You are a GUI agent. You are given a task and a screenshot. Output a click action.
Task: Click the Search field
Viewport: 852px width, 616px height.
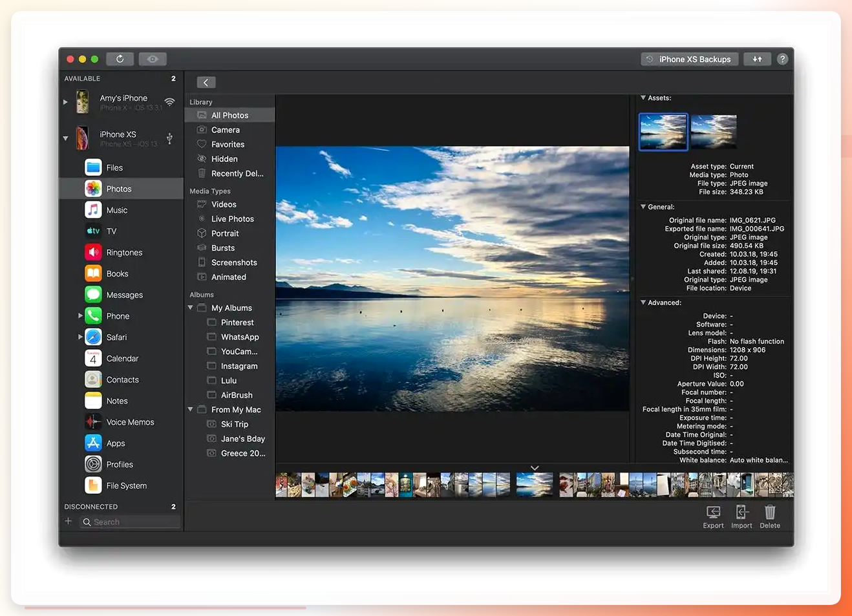point(130,522)
